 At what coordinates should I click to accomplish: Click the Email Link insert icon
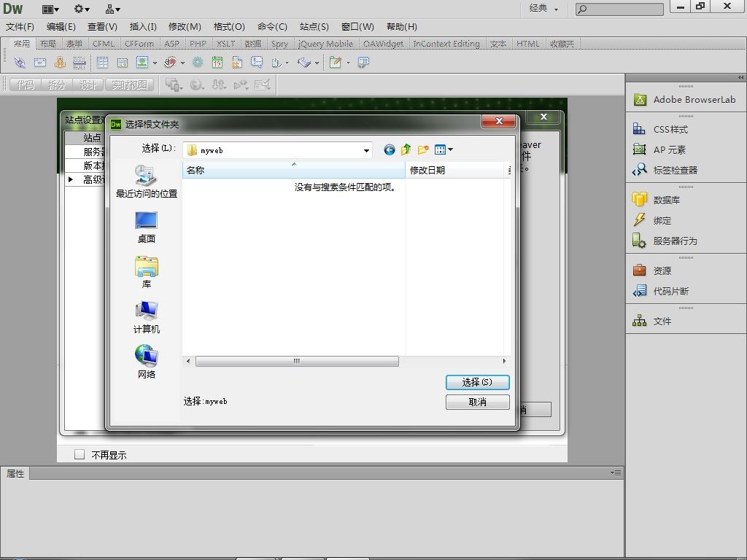point(40,62)
